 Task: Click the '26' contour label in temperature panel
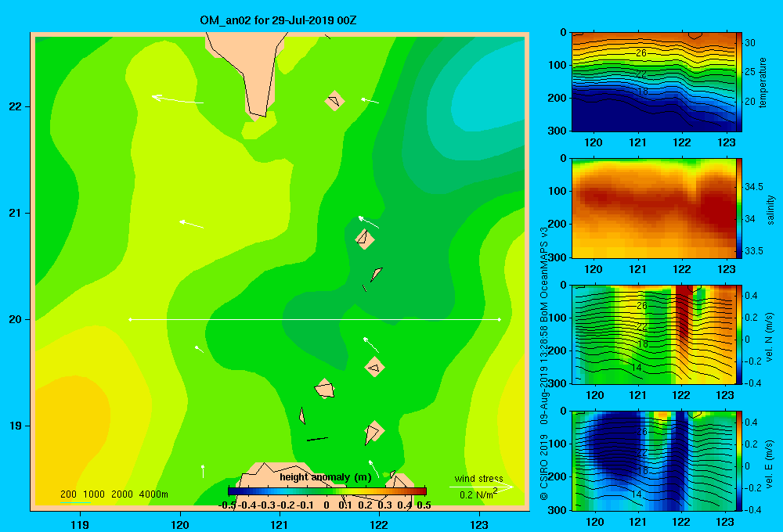pyautogui.click(x=641, y=52)
